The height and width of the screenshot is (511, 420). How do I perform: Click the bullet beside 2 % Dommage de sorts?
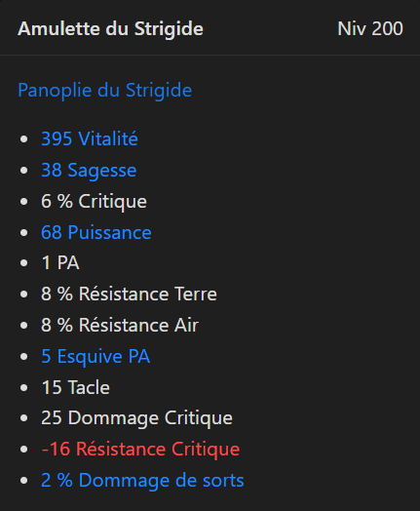coord(23,481)
